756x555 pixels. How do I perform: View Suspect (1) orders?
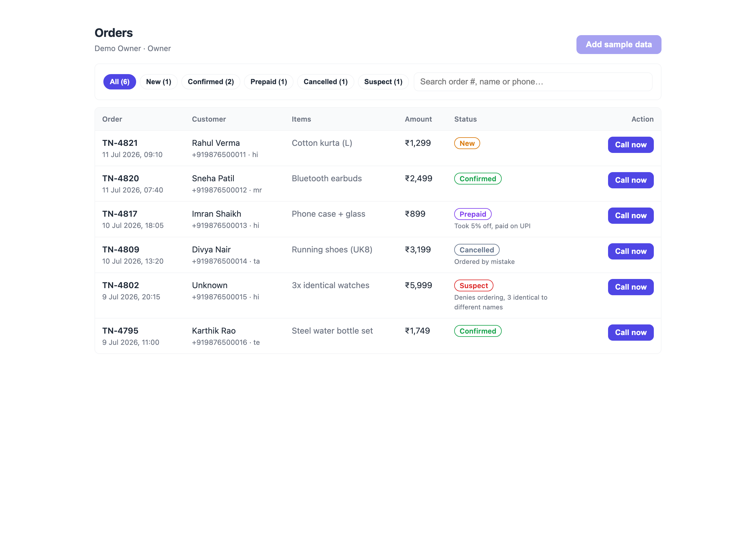pyautogui.click(x=383, y=82)
